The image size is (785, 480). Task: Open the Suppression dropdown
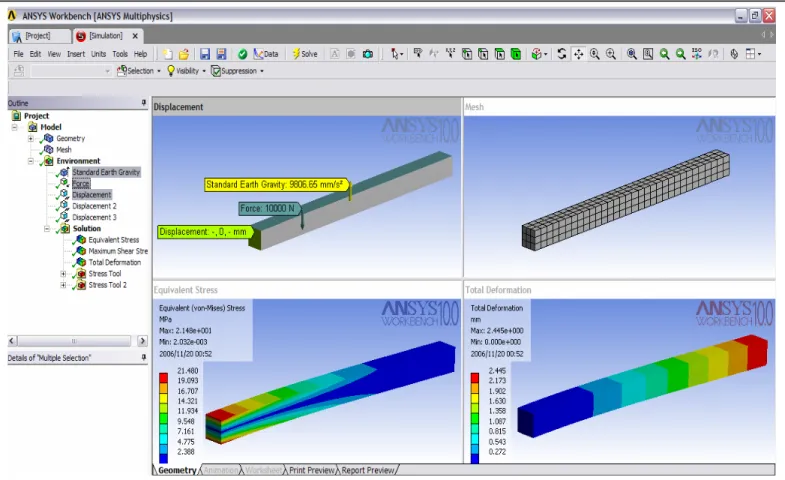pos(237,71)
